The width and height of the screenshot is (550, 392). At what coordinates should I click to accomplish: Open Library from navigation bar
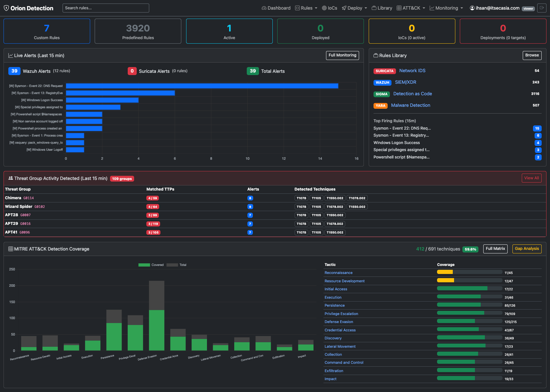click(x=382, y=8)
